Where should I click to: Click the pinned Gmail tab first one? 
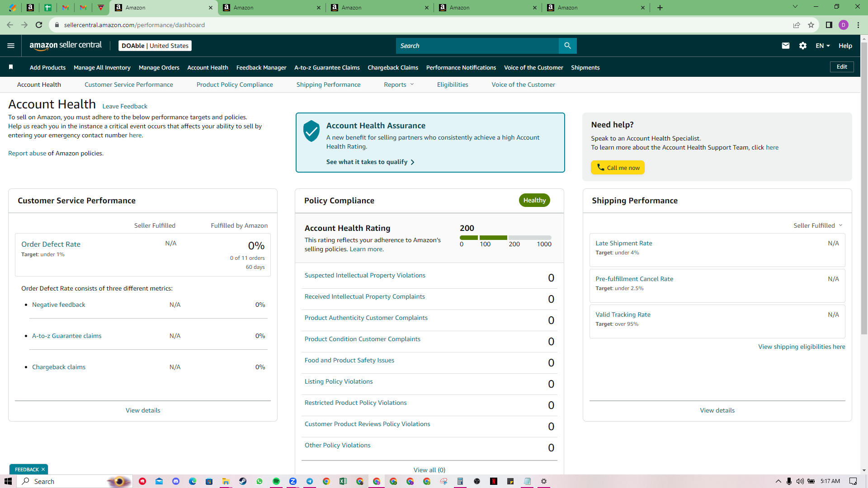[66, 8]
